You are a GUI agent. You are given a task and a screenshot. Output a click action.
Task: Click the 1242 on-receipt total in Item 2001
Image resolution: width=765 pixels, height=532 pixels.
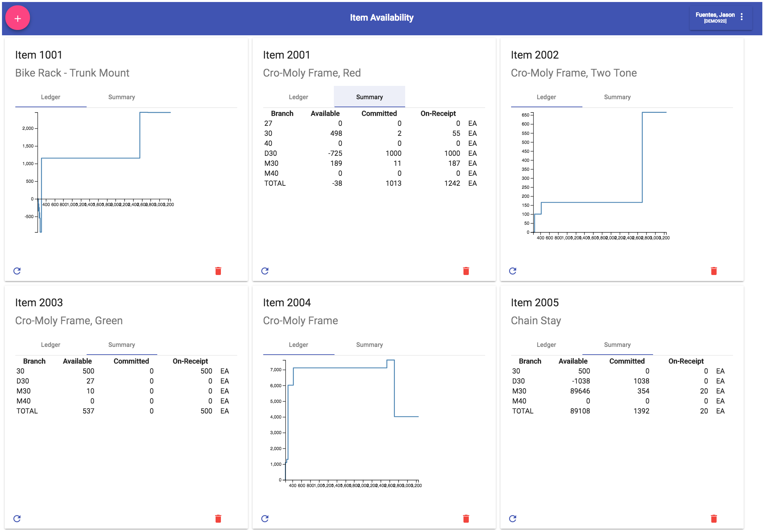pyautogui.click(x=452, y=183)
